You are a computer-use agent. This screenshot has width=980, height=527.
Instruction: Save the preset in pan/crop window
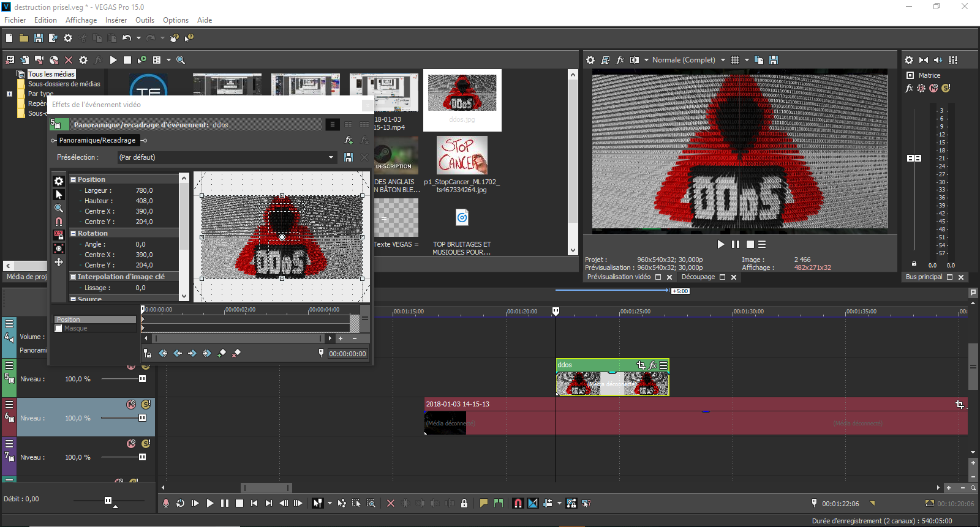pos(349,157)
